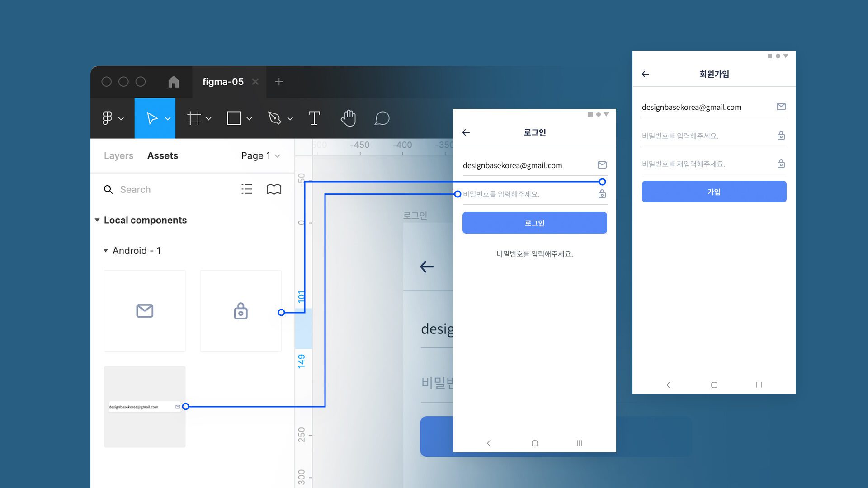Click the search magnifier icon
The image size is (868, 488).
point(108,189)
